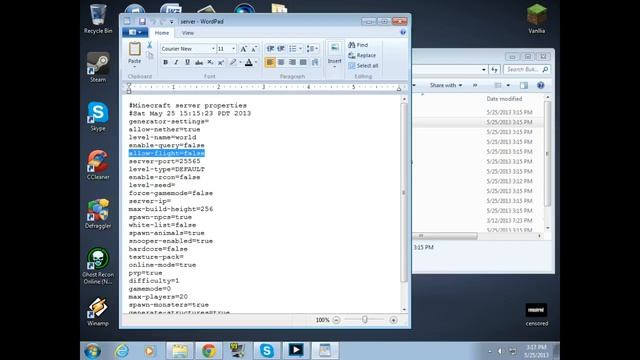The width and height of the screenshot is (640, 360).
Task: Click the Find binoculars button
Action: click(x=358, y=45)
